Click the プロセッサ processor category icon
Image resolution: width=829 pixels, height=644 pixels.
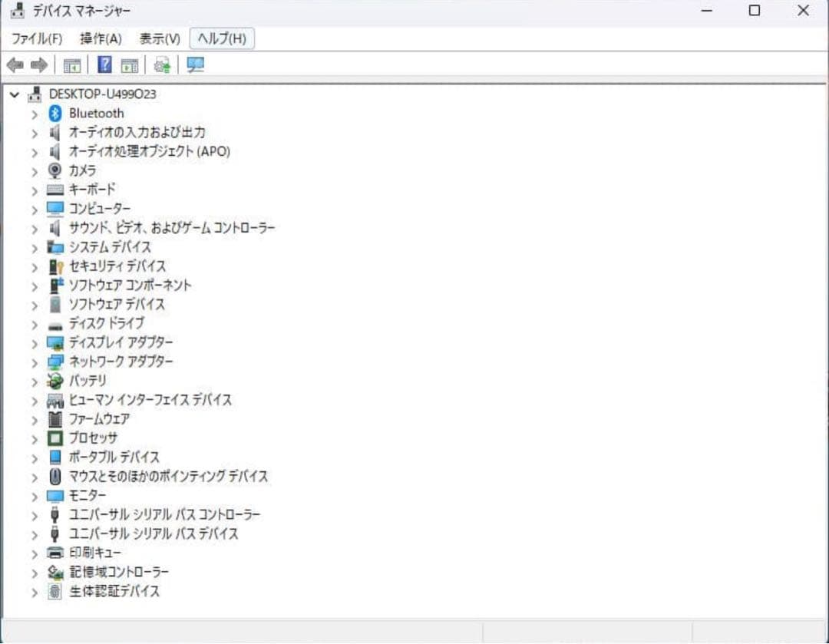pos(54,438)
